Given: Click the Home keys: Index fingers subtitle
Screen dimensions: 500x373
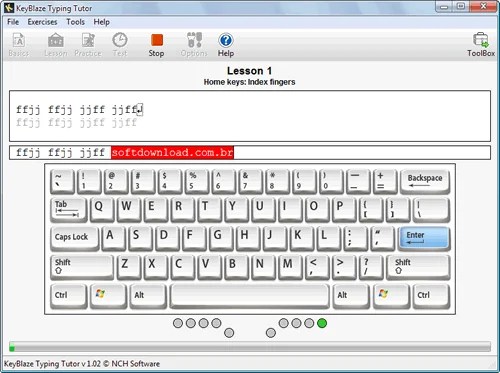Looking at the screenshot, I should tap(249, 82).
